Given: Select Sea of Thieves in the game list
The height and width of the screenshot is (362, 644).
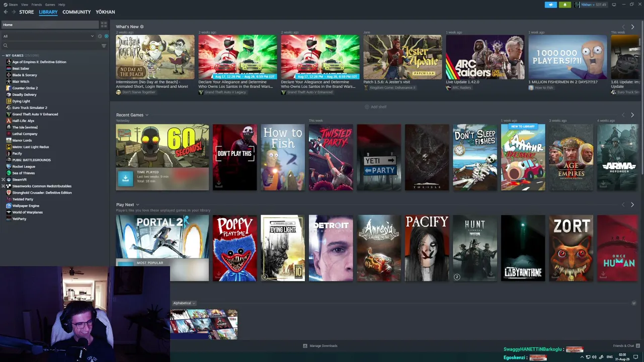Looking at the screenshot, I should click(23, 173).
